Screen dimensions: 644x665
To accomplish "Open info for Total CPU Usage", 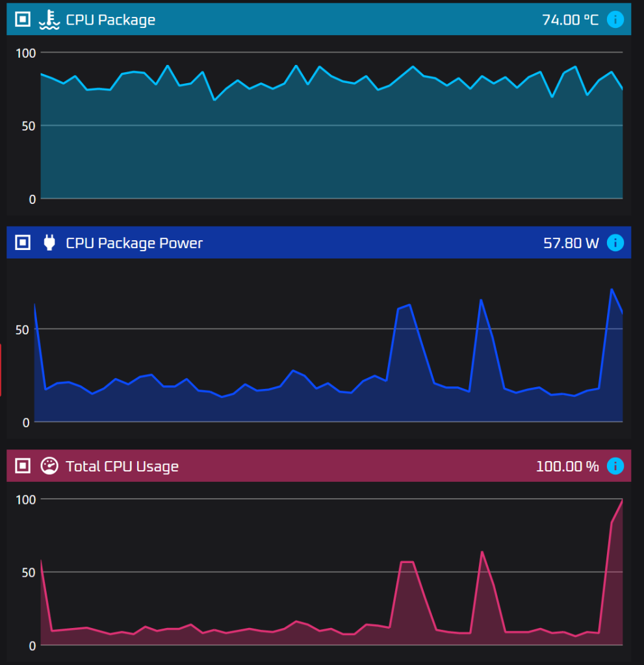I will (615, 466).
